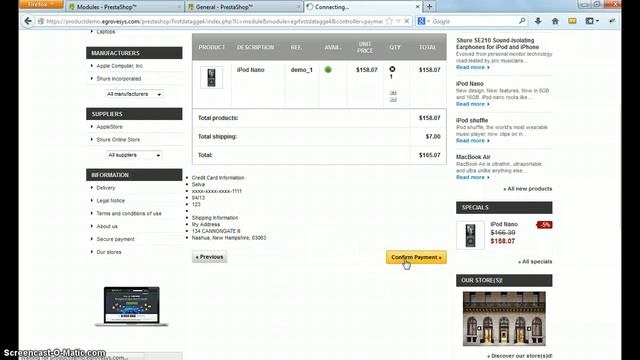The width and height of the screenshot is (640, 360).
Task: Click the browser back arrow button
Action: (x=28, y=21)
